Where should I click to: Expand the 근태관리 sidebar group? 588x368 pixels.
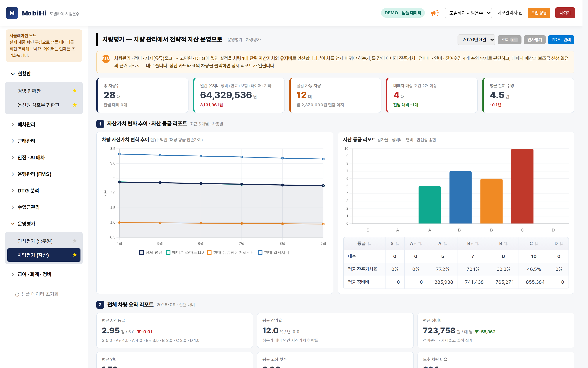click(44, 141)
